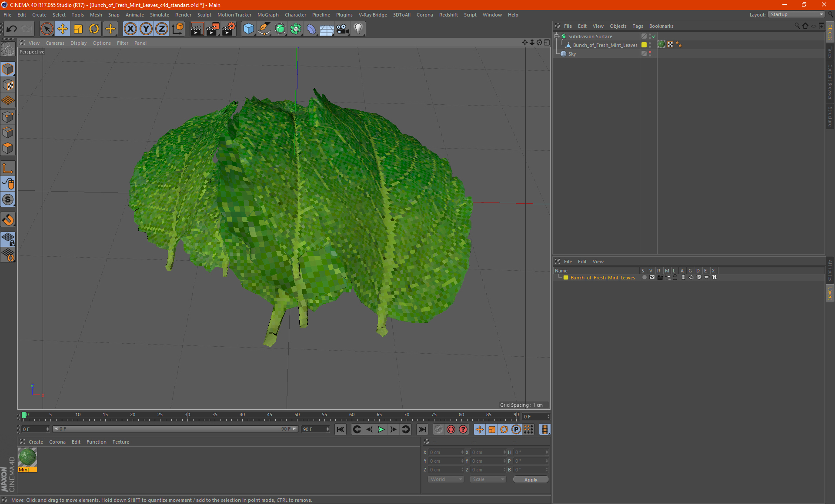Activate the Rotate tool
835x504 pixels.
pyautogui.click(x=94, y=29)
